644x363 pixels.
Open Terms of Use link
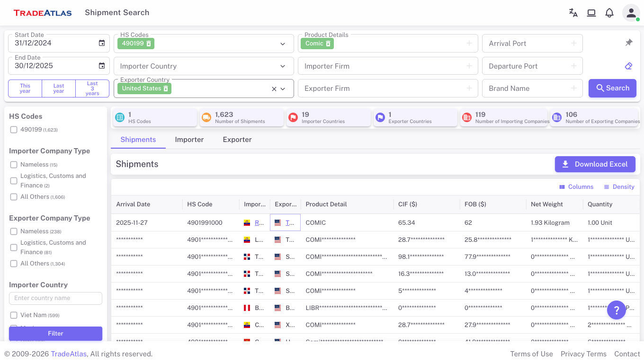531,354
